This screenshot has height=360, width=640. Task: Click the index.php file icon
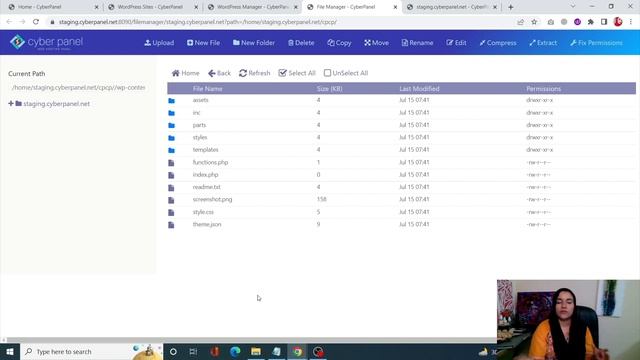(171, 175)
